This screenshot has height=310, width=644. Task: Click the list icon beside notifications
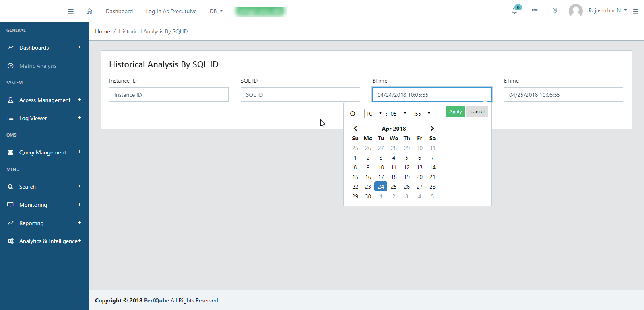click(x=535, y=11)
